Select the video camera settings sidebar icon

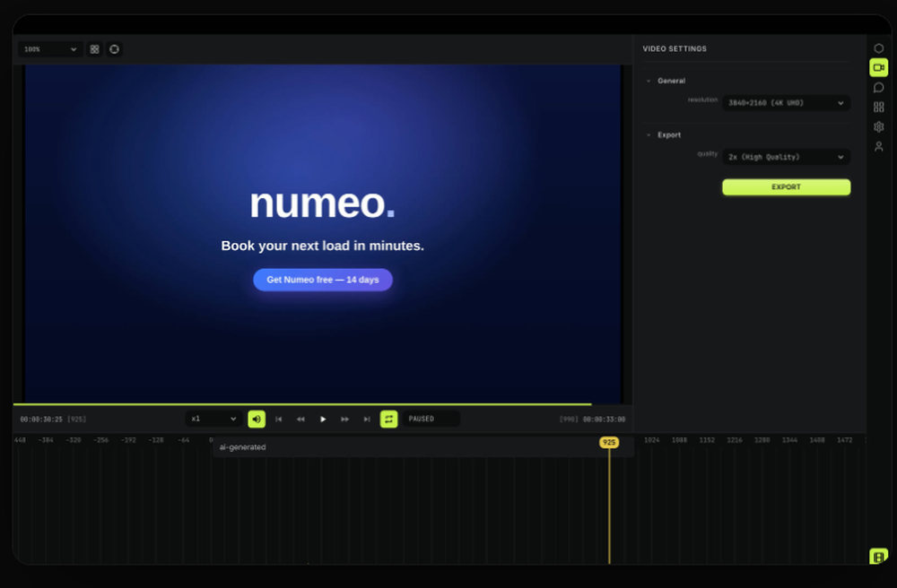pyautogui.click(x=879, y=67)
